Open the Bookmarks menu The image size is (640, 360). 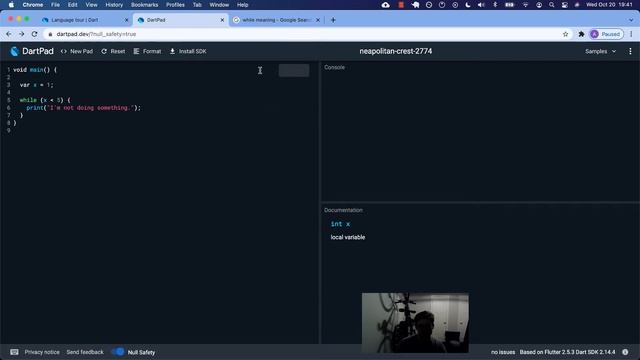[x=144, y=5]
